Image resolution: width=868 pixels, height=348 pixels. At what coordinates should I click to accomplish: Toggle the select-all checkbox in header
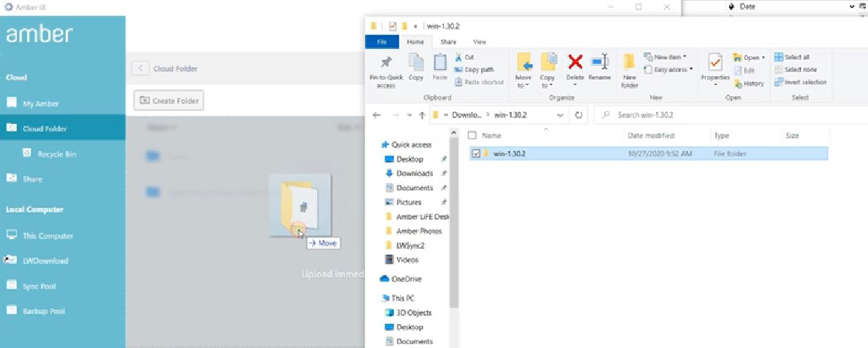pyautogui.click(x=472, y=135)
